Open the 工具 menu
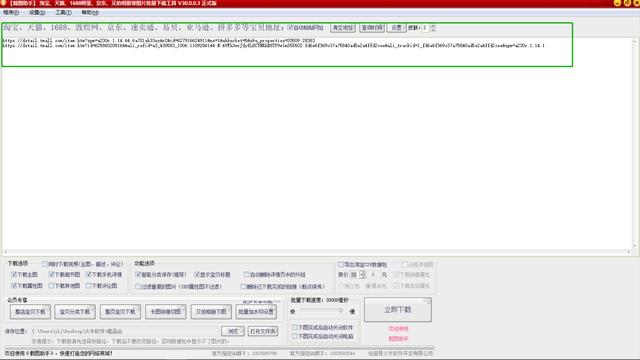The width and height of the screenshot is (640, 360). coord(63,13)
